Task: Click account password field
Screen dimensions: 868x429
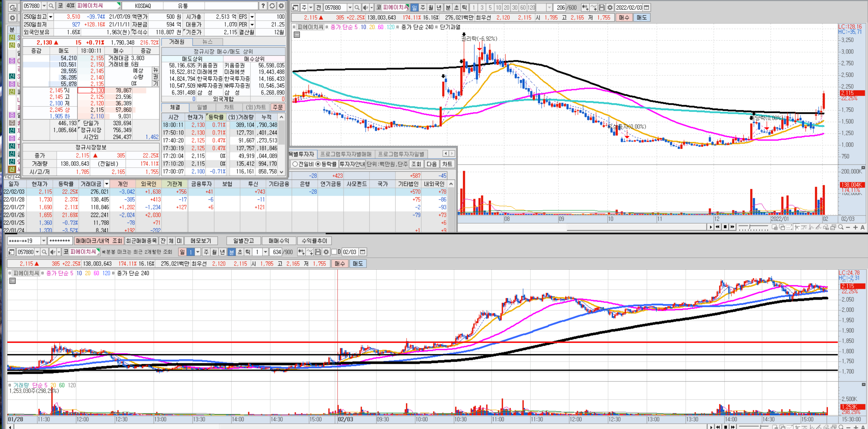Action: coord(60,241)
